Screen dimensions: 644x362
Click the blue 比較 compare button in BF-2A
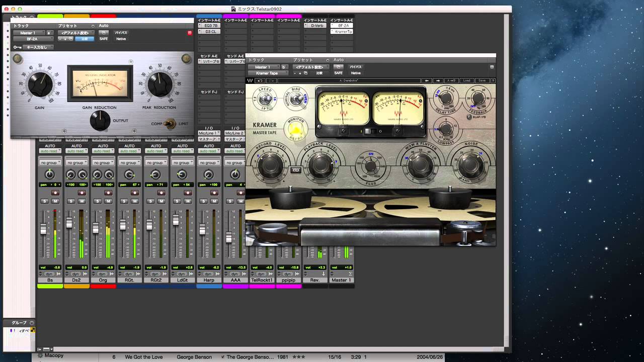pyautogui.click(x=84, y=39)
